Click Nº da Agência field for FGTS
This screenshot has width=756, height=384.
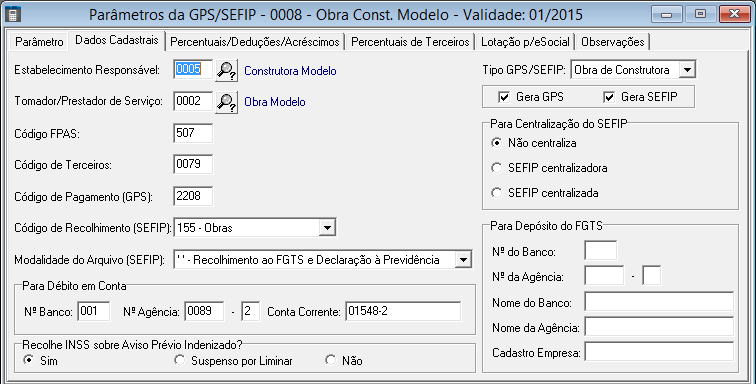pos(604,275)
